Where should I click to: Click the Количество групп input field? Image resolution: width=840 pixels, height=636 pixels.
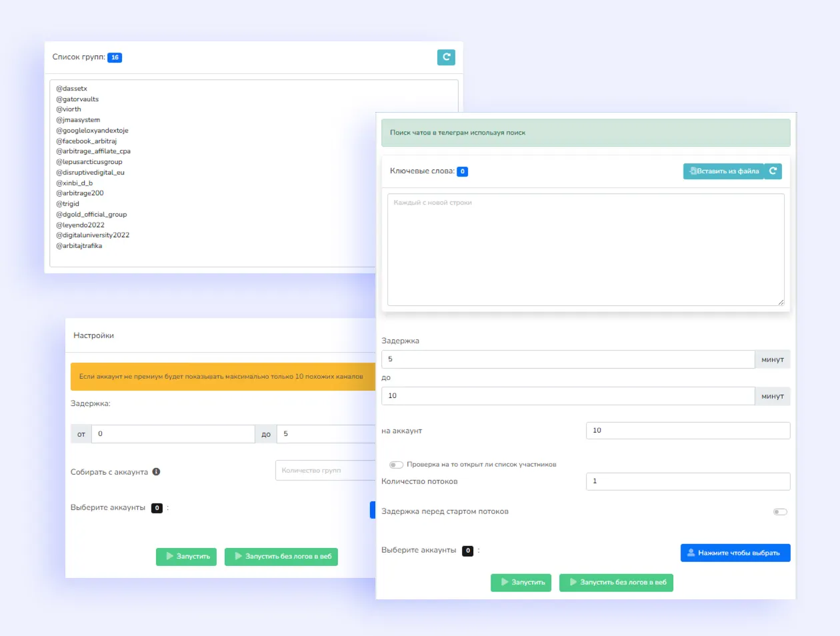coord(325,471)
